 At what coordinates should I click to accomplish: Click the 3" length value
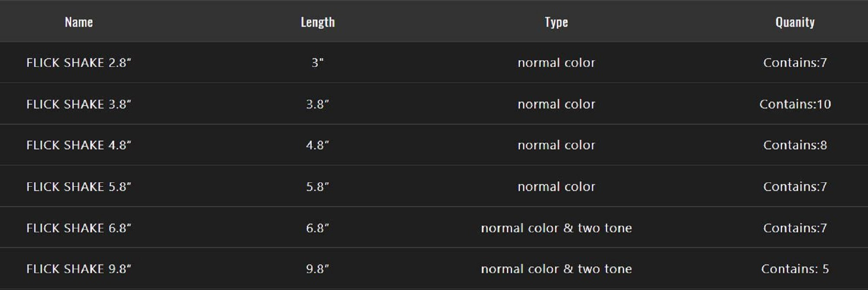point(318,63)
